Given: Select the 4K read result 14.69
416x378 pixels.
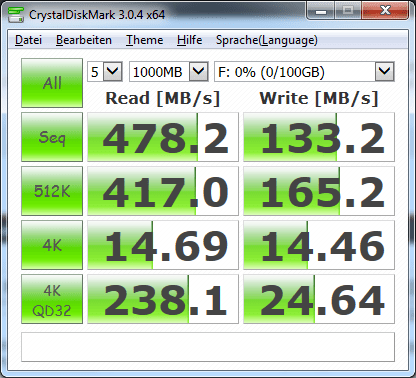Looking at the screenshot, I should coord(163,245).
